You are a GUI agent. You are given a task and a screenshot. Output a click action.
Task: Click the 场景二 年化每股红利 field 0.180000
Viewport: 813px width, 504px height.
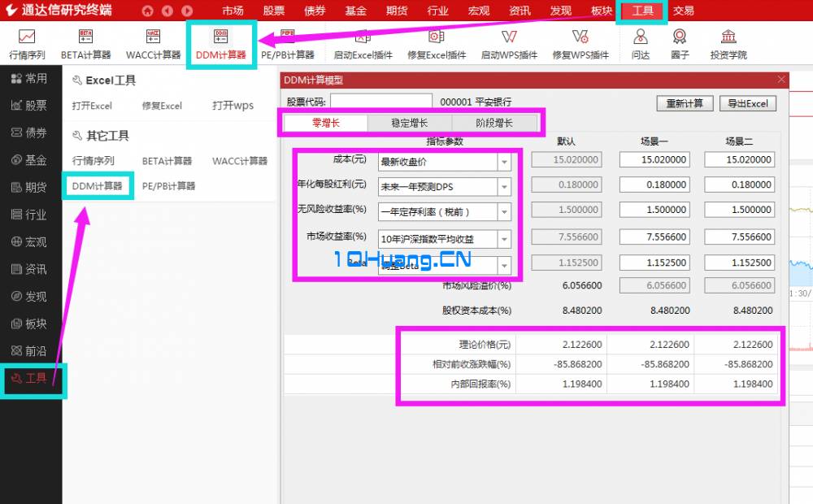(739, 185)
